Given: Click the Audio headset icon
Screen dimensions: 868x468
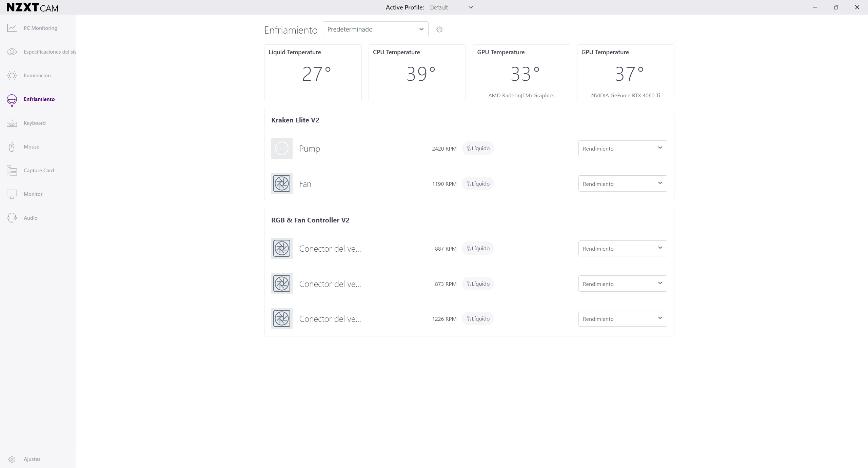Looking at the screenshot, I should (12, 218).
